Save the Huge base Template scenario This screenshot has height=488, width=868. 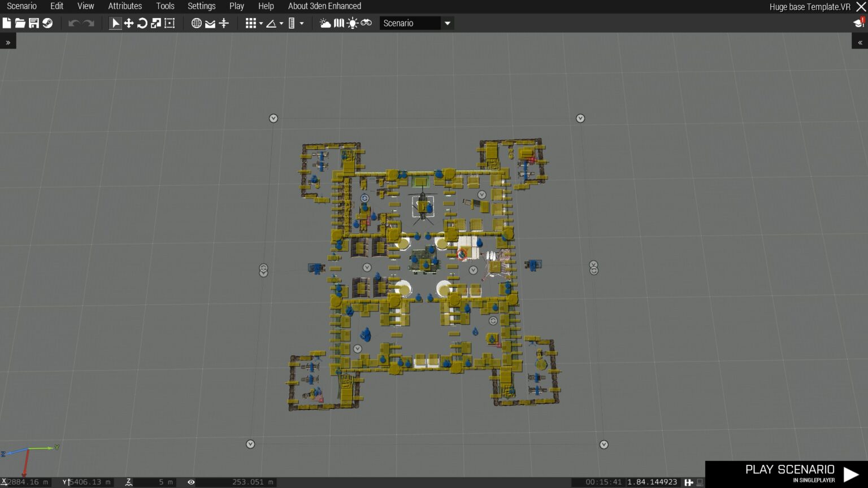34,23
